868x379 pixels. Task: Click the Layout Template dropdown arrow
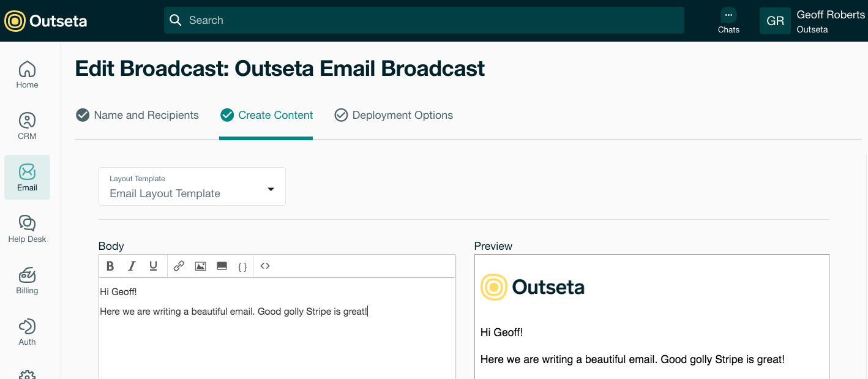[x=271, y=189]
